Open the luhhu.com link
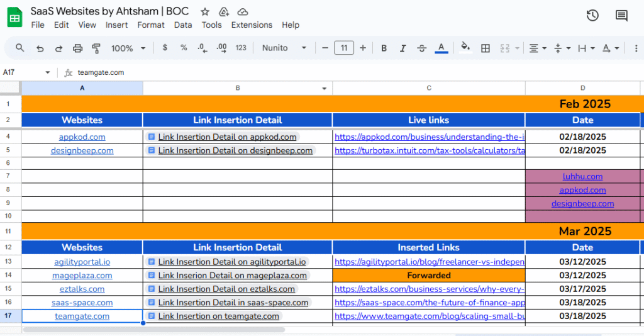The image size is (644, 336). click(x=582, y=177)
